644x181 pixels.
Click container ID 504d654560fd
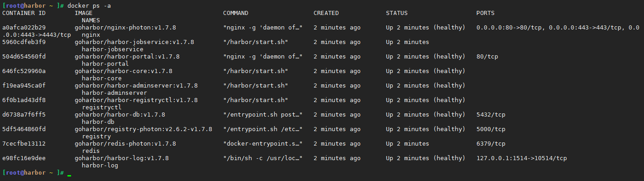point(24,57)
